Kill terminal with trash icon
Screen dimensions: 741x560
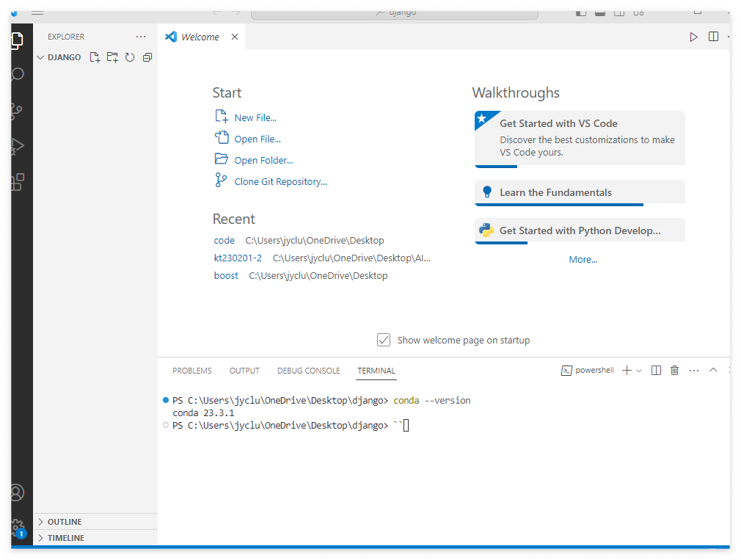point(674,370)
